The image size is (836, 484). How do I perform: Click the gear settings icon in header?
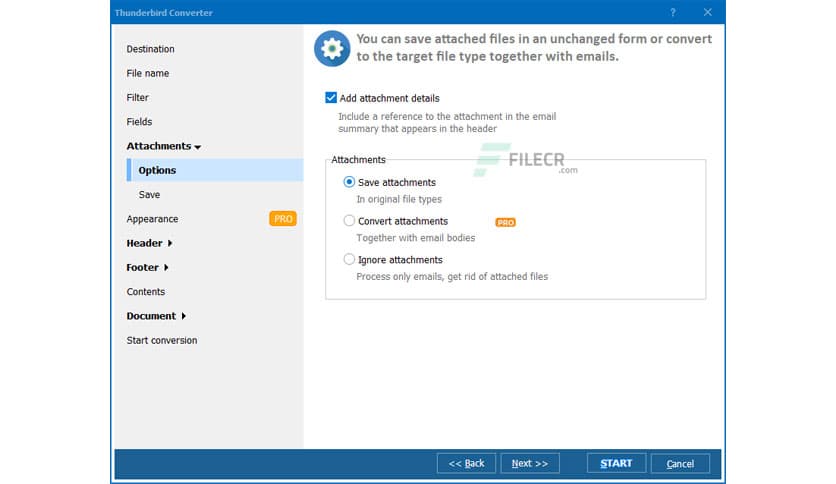(x=330, y=48)
